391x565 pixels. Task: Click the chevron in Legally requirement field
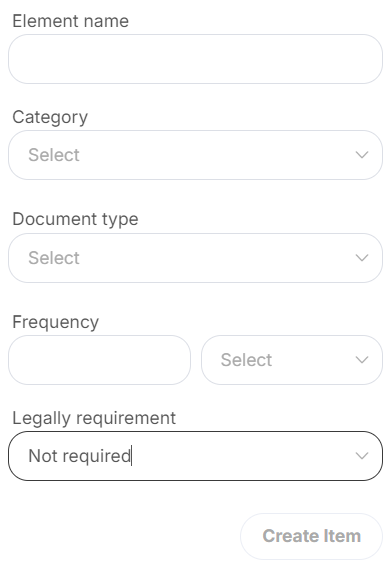pyautogui.click(x=361, y=456)
